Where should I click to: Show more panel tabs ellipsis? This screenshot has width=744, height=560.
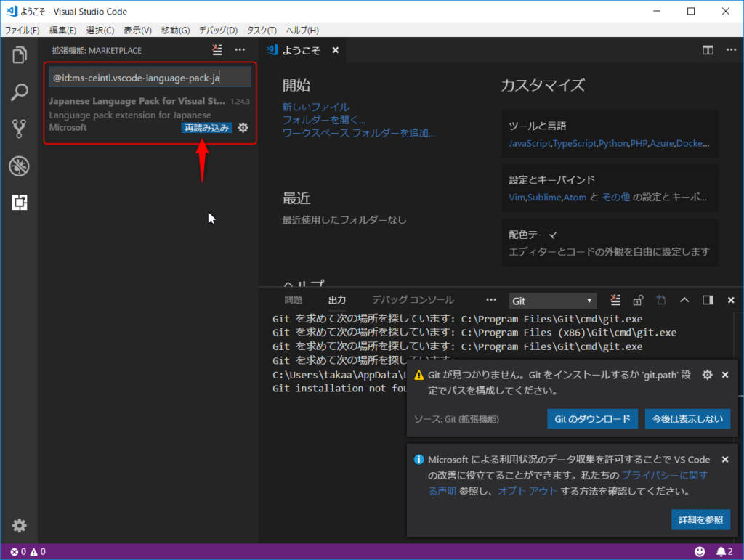tap(491, 300)
